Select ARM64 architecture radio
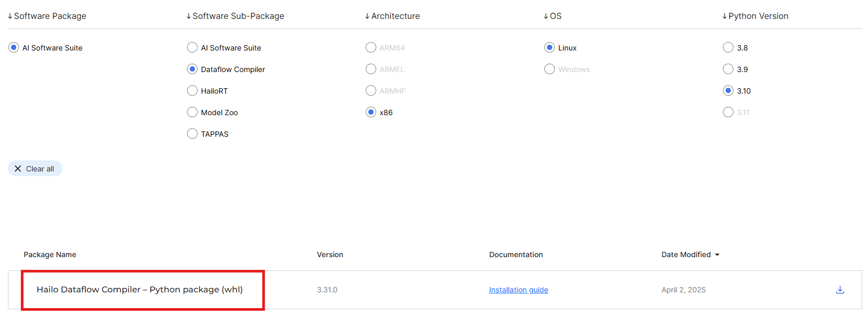 (x=371, y=48)
